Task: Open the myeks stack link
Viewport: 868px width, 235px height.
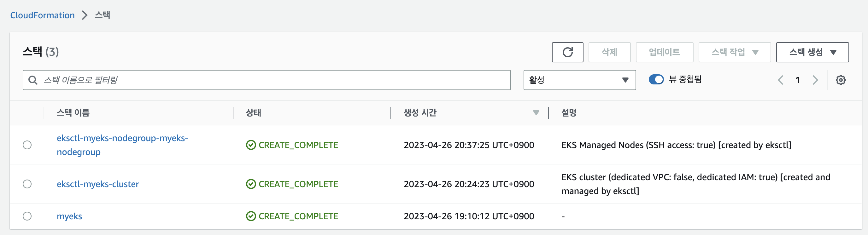Action: click(69, 216)
